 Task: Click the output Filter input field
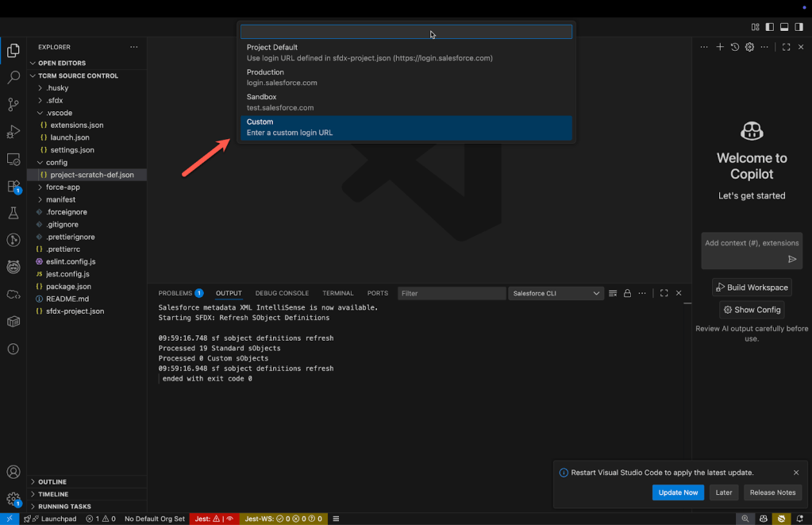[451, 293]
